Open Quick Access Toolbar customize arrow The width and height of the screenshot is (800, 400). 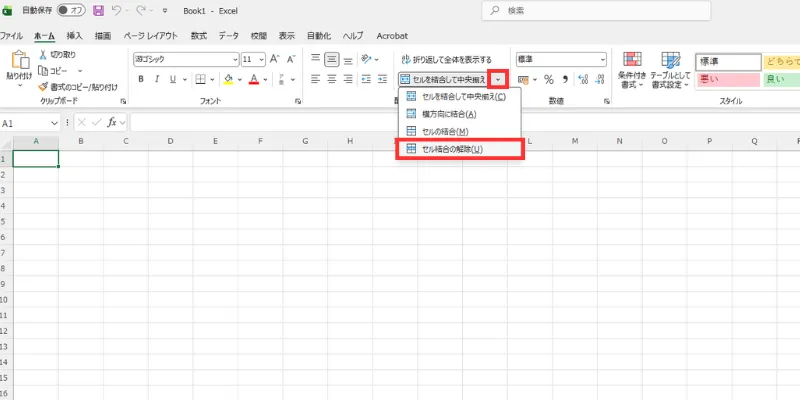point(164,11)
